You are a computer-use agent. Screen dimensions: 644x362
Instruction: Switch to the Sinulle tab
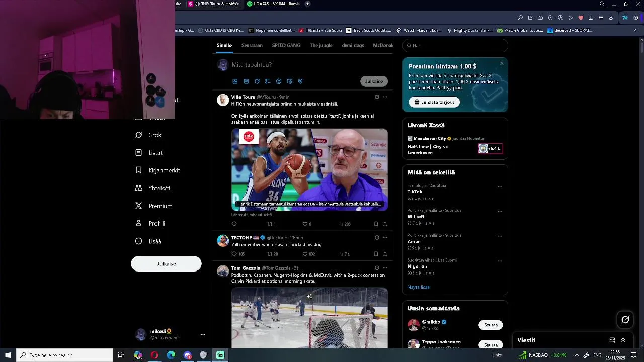tap(224, 45)
